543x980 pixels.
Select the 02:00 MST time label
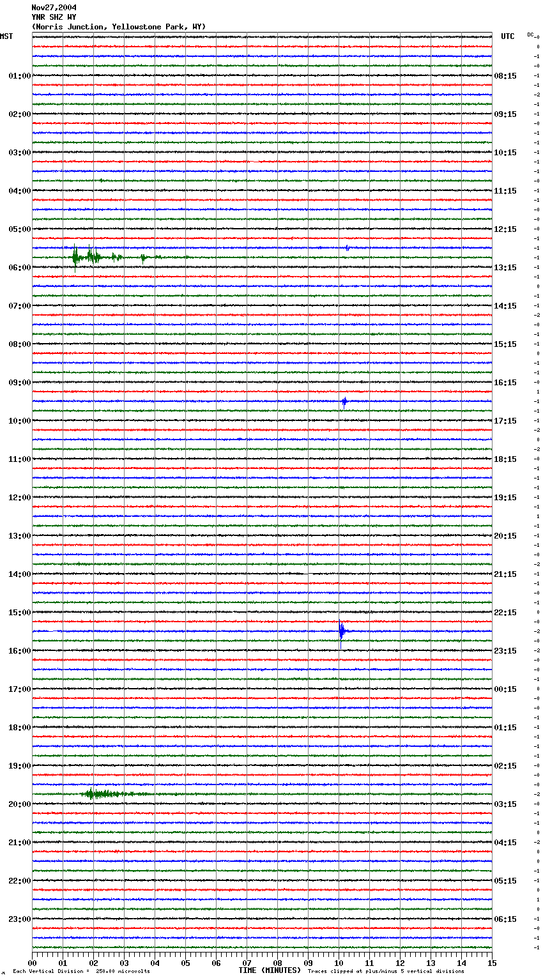tap(20, 114)
